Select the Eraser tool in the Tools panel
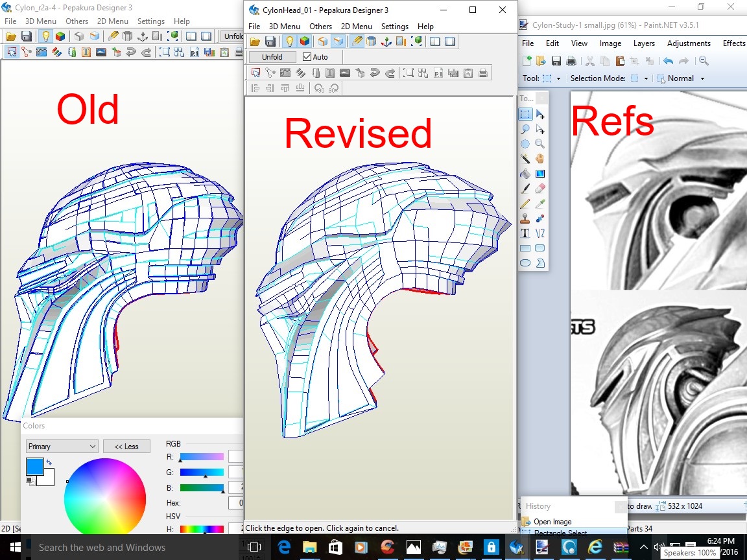 (539, 189)
